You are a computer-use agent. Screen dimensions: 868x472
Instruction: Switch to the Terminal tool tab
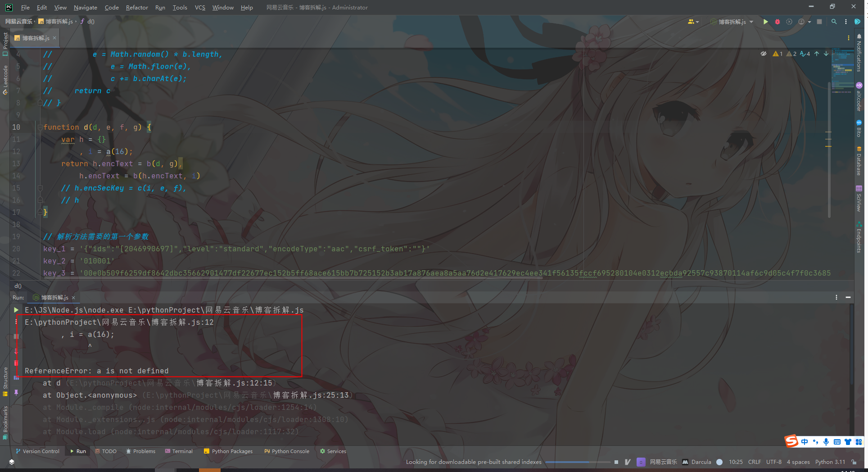coord(179,451)
